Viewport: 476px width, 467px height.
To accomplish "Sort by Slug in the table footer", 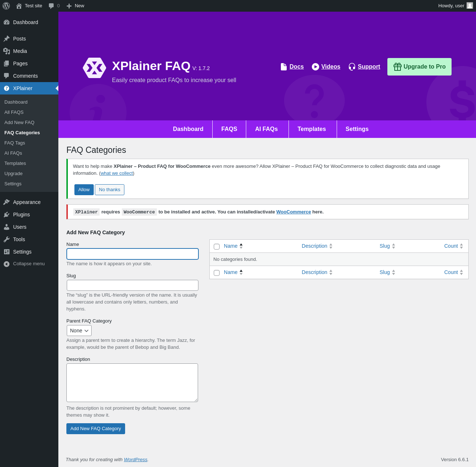I will coord(387,273).
